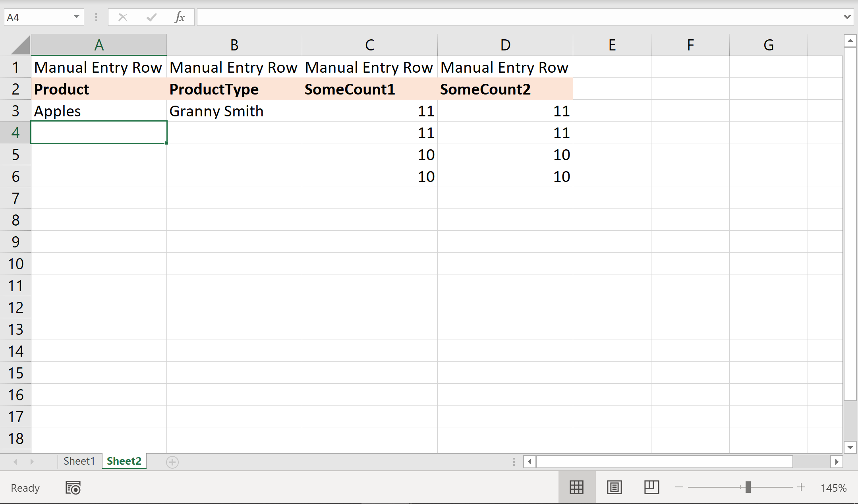Click zoom in plus icon
858x504 pixels.
tap(801, 487)
